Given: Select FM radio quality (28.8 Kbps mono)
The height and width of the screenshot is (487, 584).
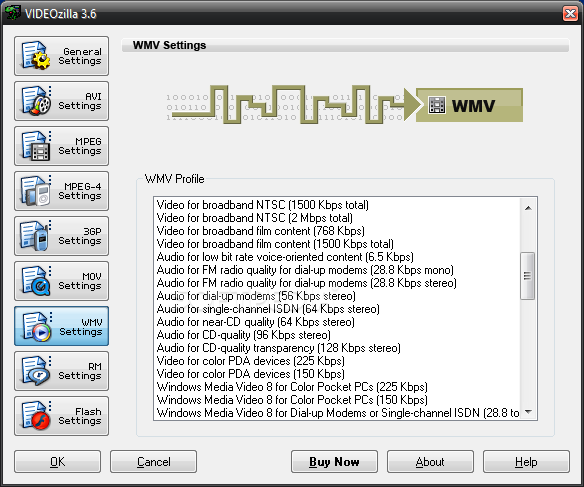Looking at the screenshot, I should (305, 270).
